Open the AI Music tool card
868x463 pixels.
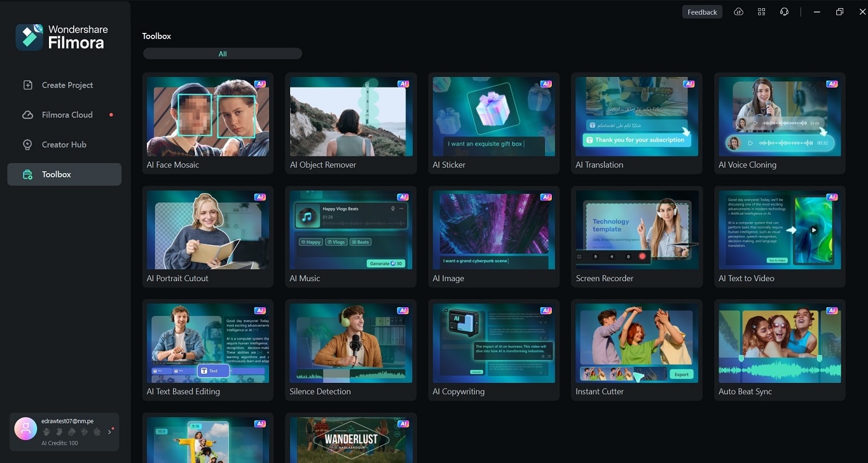coord(351,236)
